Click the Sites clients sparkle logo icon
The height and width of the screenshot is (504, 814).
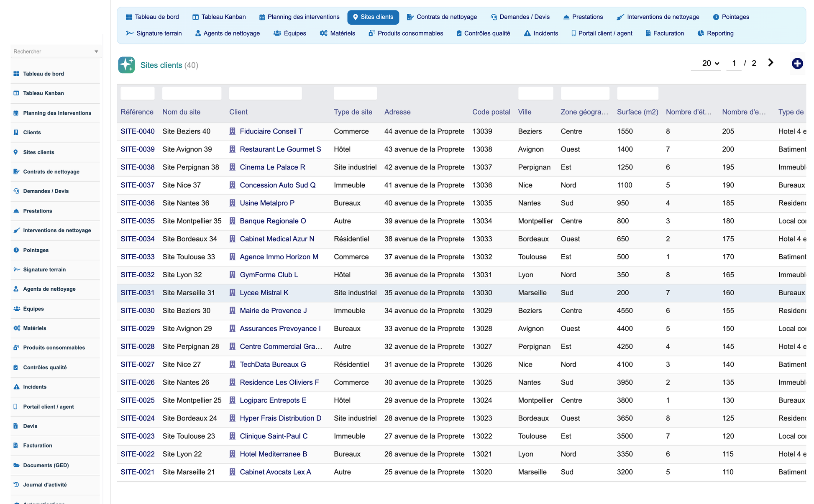click(126, 65)
